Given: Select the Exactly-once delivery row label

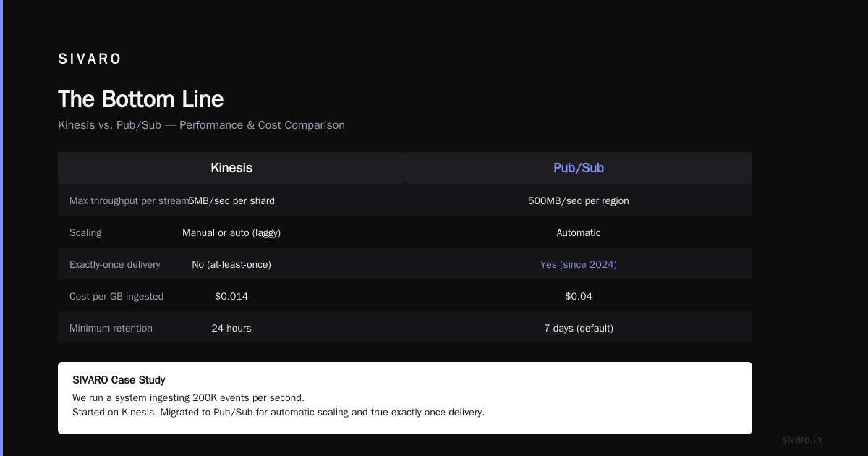Looking at the screenshot, I should [x=115, y=264].
